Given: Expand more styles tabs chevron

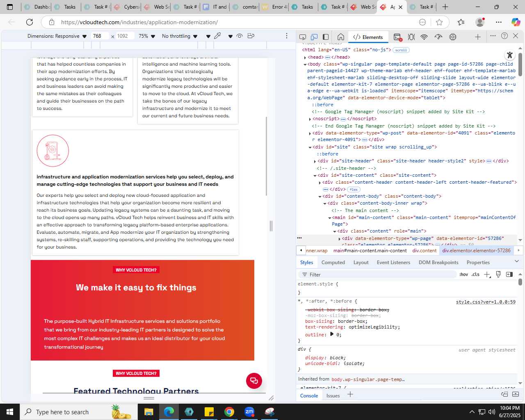Looking at the screenshot, I should (517, 261).
